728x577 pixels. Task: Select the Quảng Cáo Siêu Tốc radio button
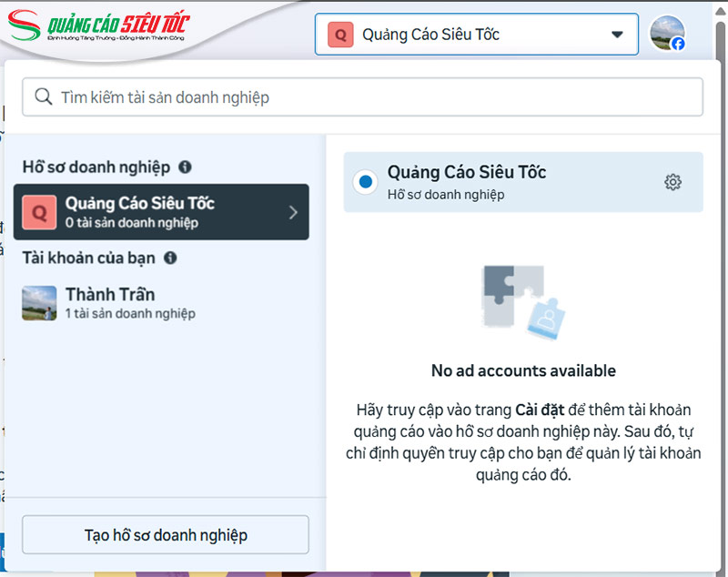[x=364, y=181]
